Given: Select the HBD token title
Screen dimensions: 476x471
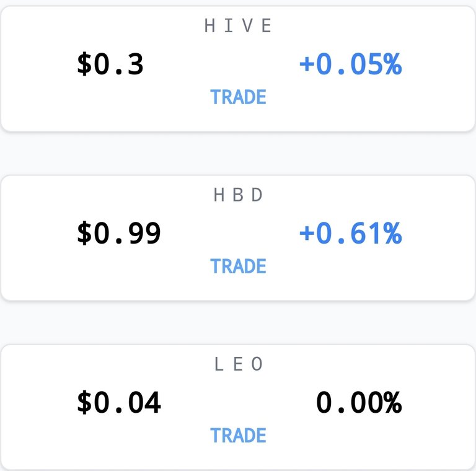Looking at the screenshot, I should click(238, 195).
